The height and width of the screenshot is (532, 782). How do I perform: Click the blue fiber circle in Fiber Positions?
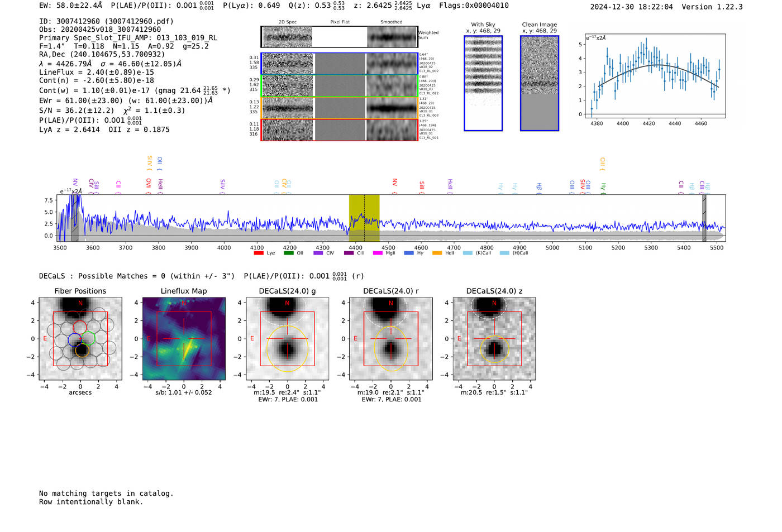75,340
